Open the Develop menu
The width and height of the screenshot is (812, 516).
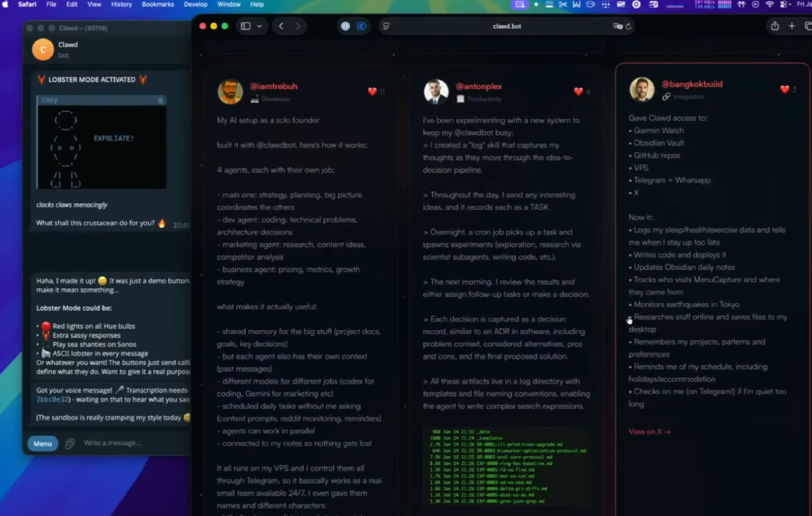pyautogui.click(x=195, y=4)
